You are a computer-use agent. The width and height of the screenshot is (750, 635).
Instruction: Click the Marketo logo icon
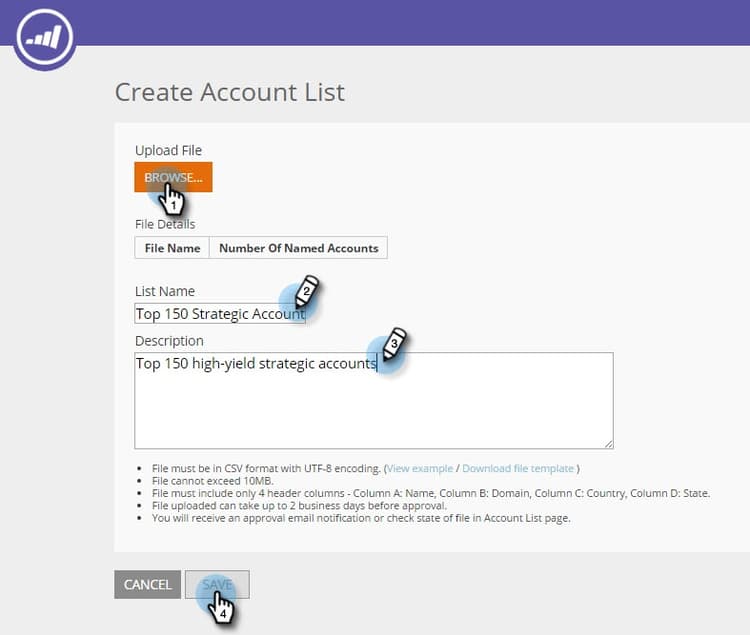44,37
